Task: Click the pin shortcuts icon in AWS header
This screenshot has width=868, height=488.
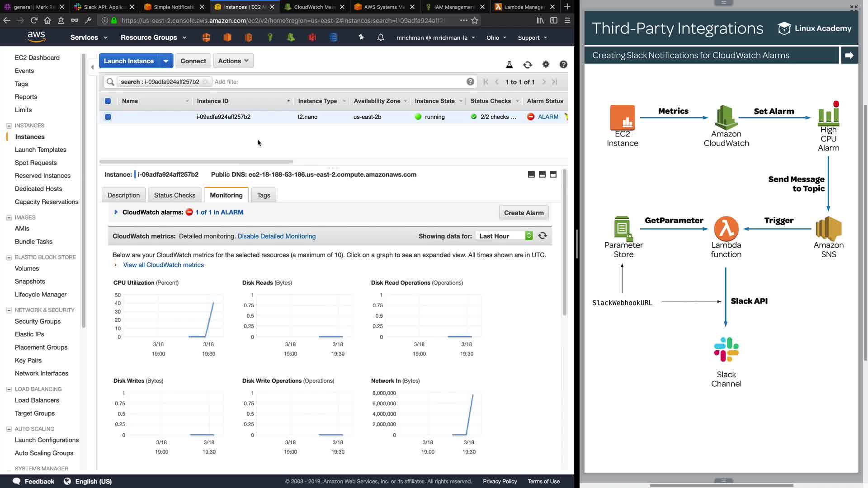Action: [x=361, y=38]
